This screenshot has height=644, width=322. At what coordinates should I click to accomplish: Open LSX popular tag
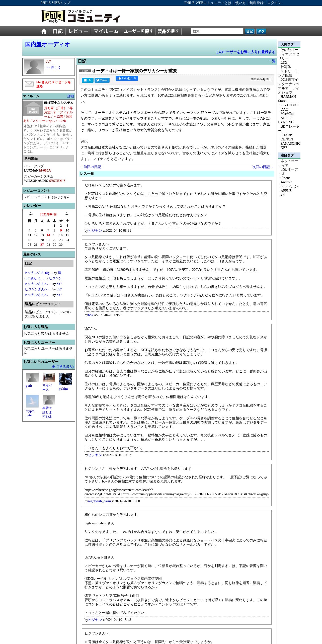(x=284, y=63)
